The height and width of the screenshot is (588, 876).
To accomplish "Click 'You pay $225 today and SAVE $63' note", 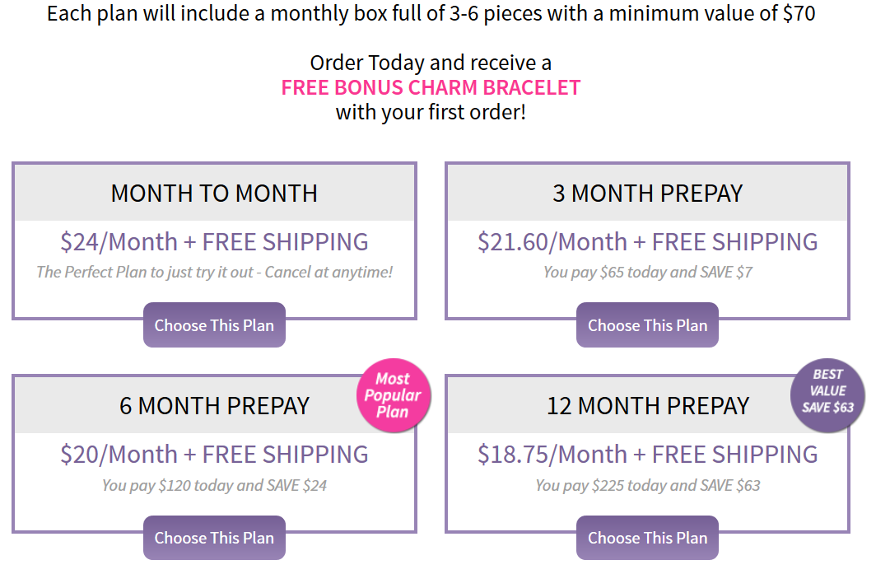I will coord(647,485).
